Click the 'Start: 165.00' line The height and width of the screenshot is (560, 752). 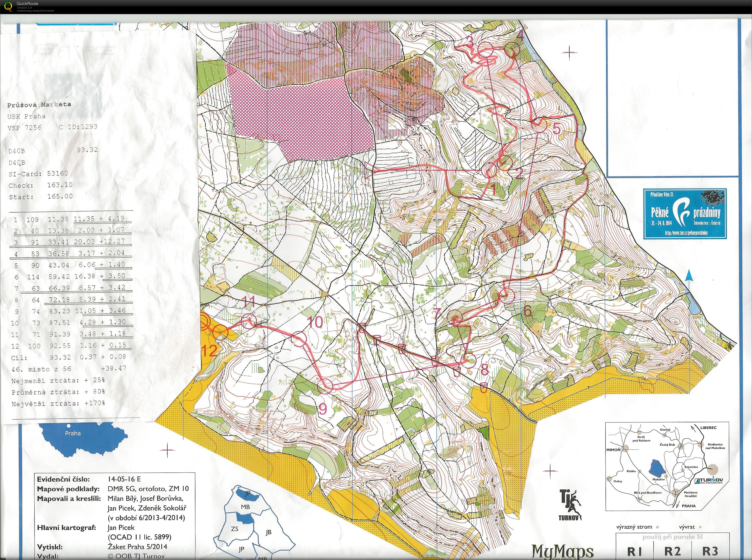pyautogui.click(x=40, y=197)
